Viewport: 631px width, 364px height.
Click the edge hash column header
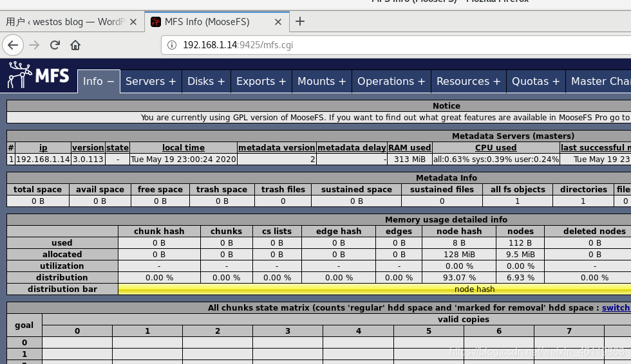tap(339, 231)
